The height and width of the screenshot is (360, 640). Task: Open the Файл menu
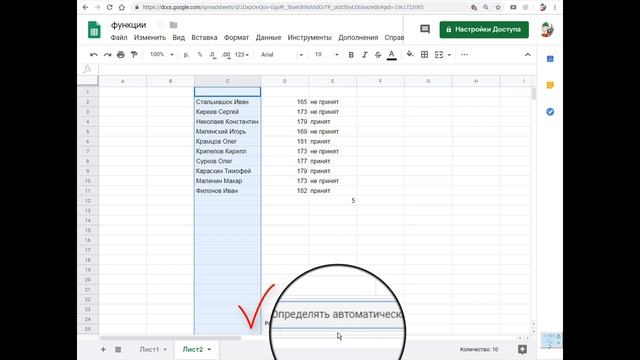point(119,38)
